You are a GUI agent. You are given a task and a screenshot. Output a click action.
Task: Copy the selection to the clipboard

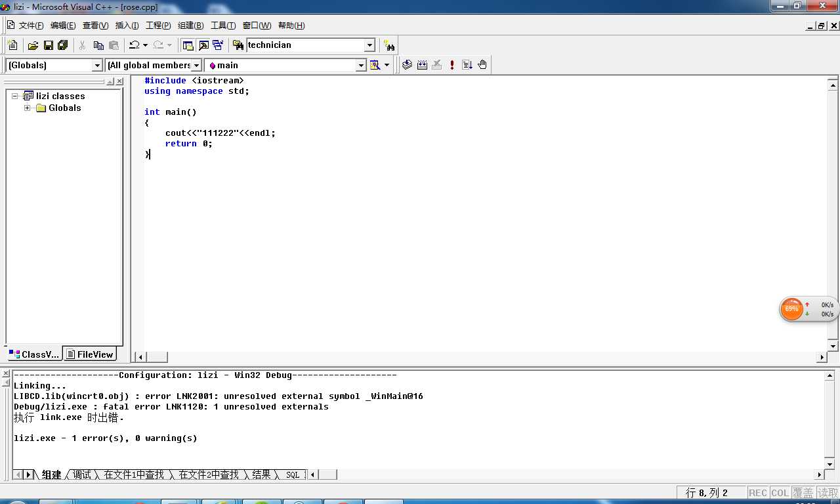tap(98, 45)
